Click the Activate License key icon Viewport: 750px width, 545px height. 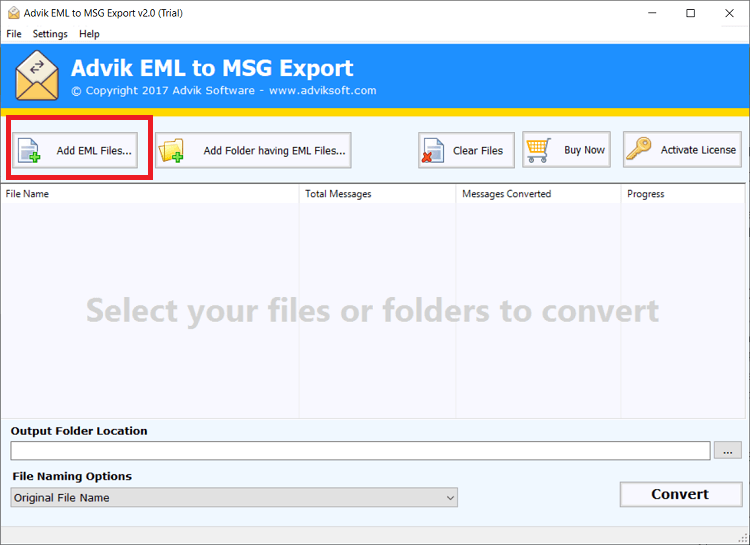[639, 149]
